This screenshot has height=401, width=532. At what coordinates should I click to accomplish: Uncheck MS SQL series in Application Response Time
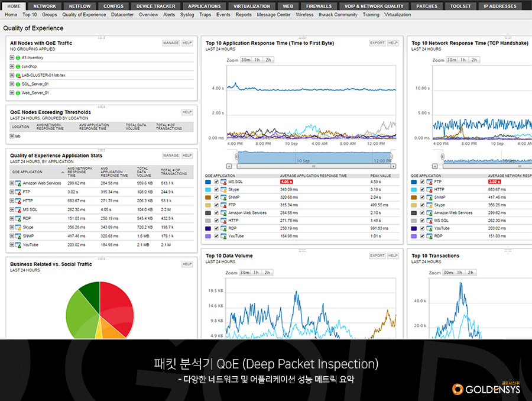[x=216, y=182]
